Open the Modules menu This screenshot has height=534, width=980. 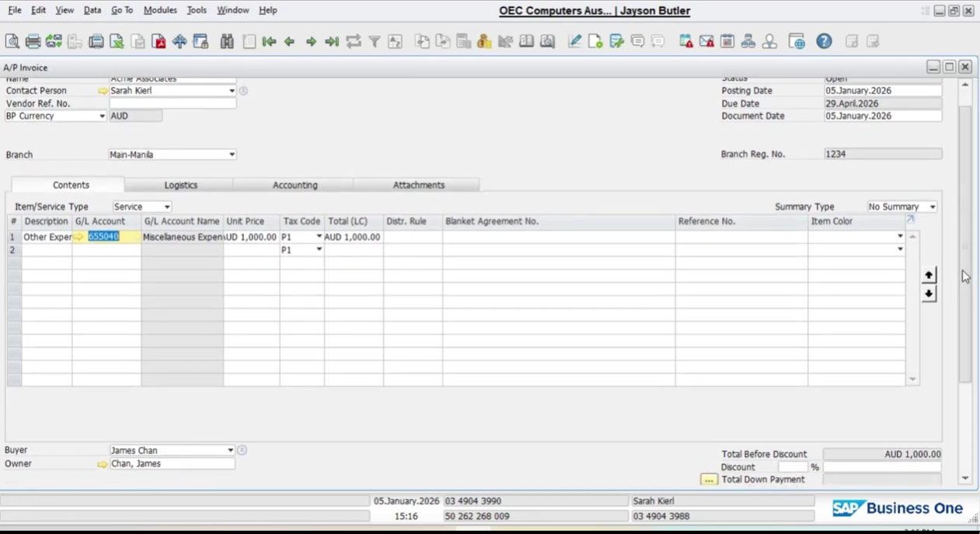[160, 10]
